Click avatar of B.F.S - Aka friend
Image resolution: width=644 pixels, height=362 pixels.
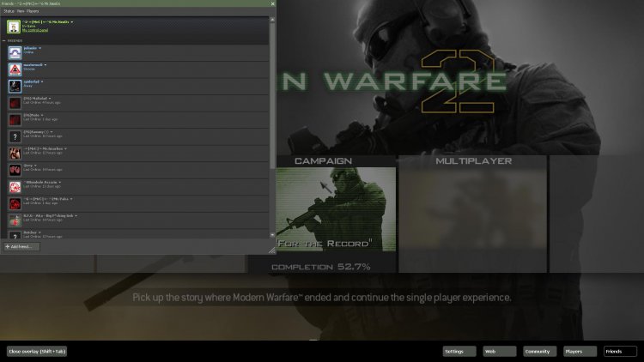click(15, 220)
